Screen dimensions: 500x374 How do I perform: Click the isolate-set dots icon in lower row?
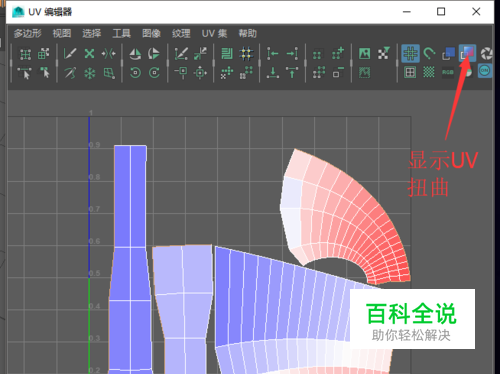(319, 73)
